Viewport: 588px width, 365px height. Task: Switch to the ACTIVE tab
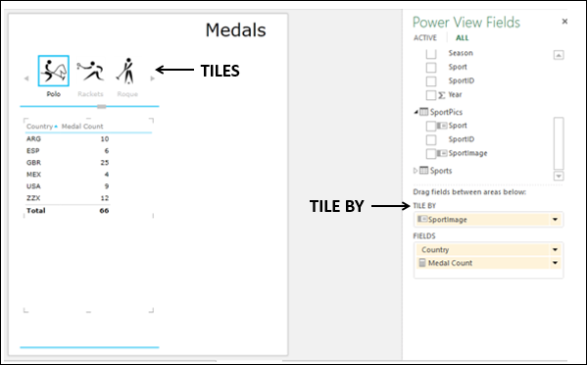coord(425,38)
